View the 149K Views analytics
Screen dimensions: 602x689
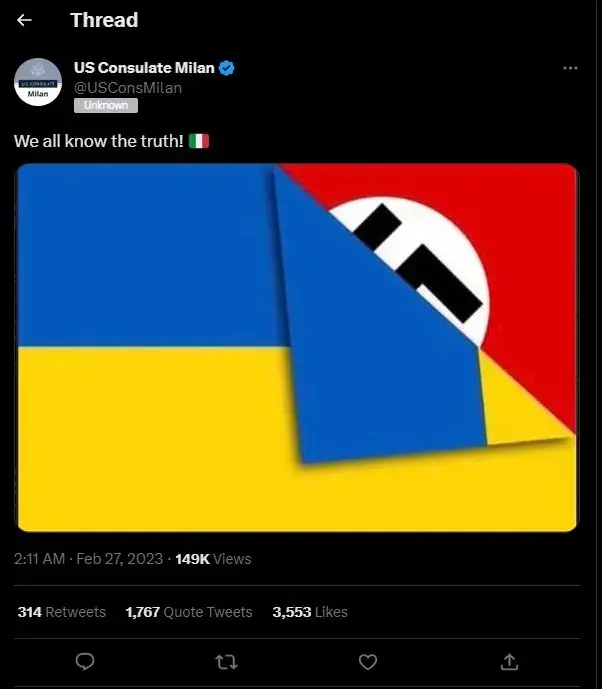[x=213, y=559]
